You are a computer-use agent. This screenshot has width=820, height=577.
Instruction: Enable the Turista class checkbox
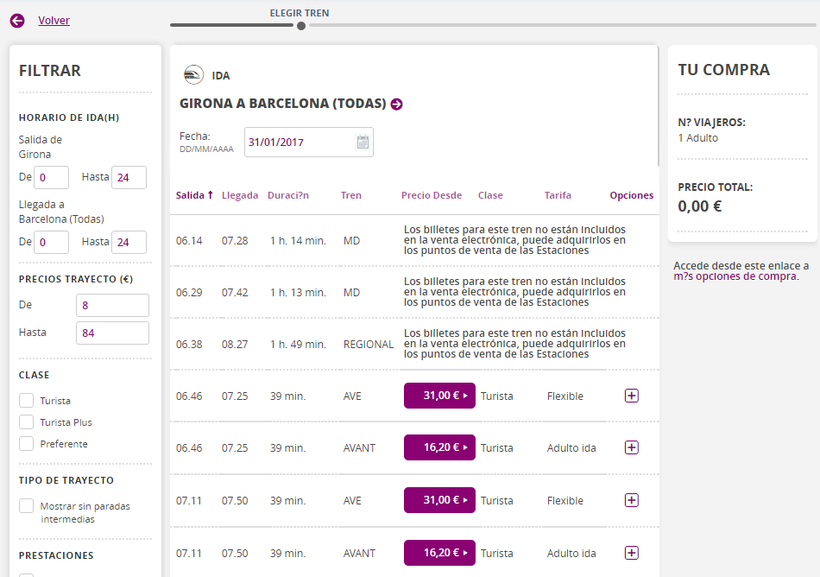27,401
